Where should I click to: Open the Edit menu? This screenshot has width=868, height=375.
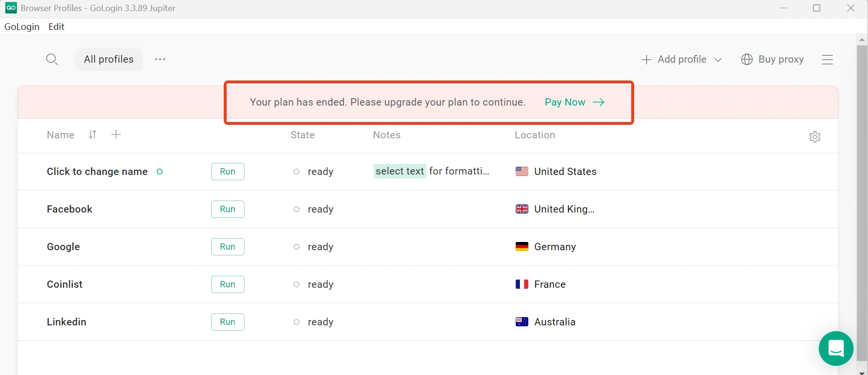[x=56, y=27]
